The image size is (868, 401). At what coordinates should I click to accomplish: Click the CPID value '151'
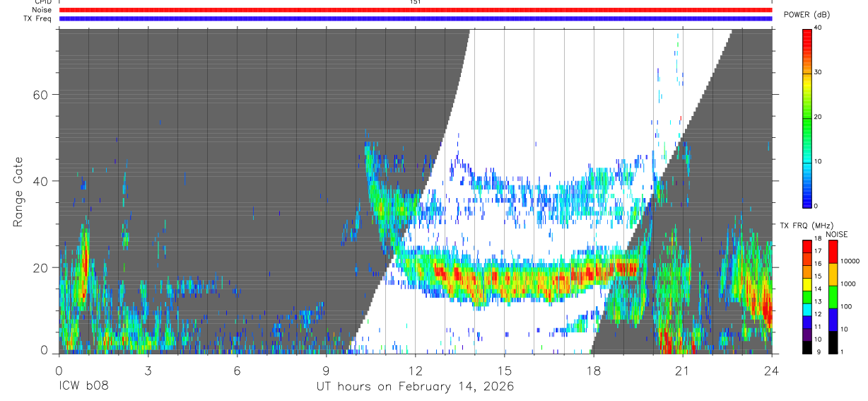[416, 2]
